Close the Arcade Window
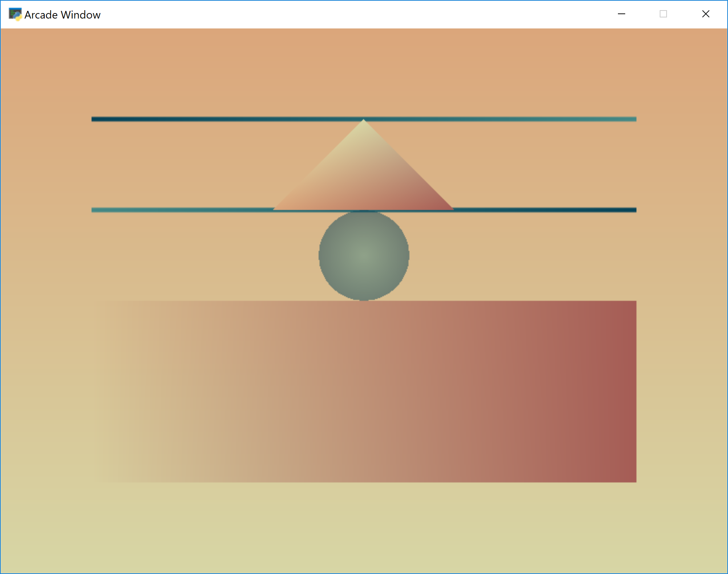This screenshot has height=574, width=728. (x=705, y=14)
